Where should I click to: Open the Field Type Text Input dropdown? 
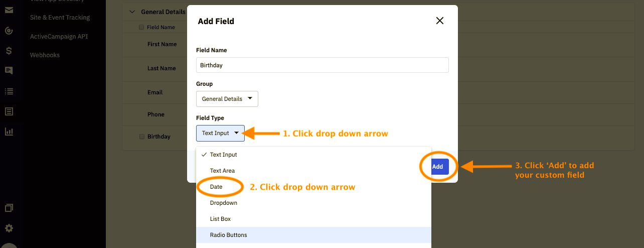pos(220,133)
